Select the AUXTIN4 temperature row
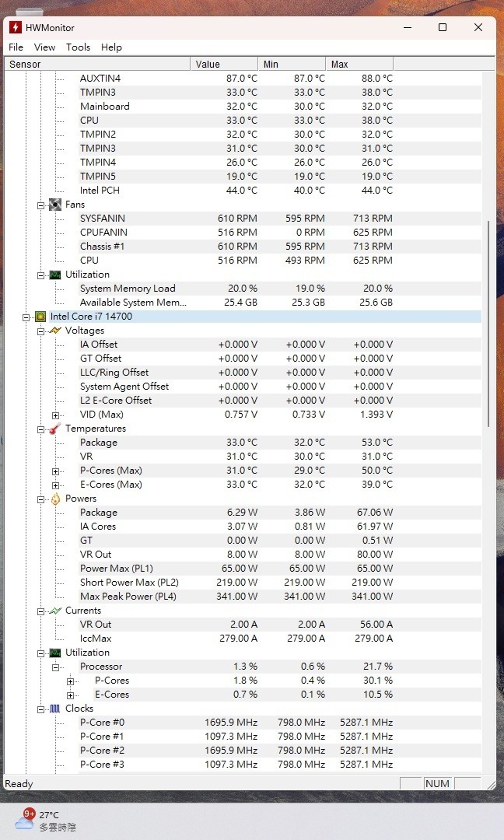 [x=280, y=79]
